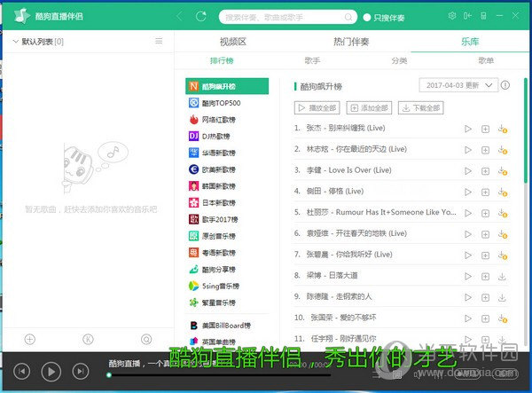The image size is (532, 393).
Task: Open the 分类 sub-tab
Action: tap(399, 60)
